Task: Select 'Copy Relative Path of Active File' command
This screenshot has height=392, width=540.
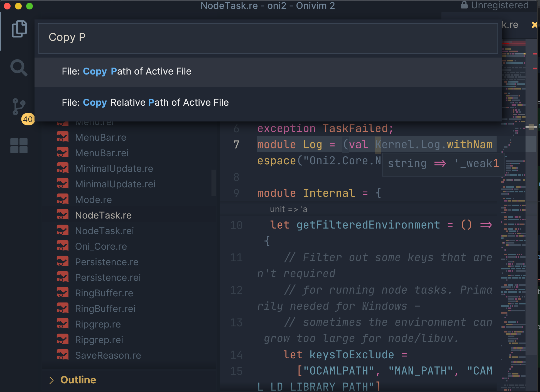Action: click(145, 102)
